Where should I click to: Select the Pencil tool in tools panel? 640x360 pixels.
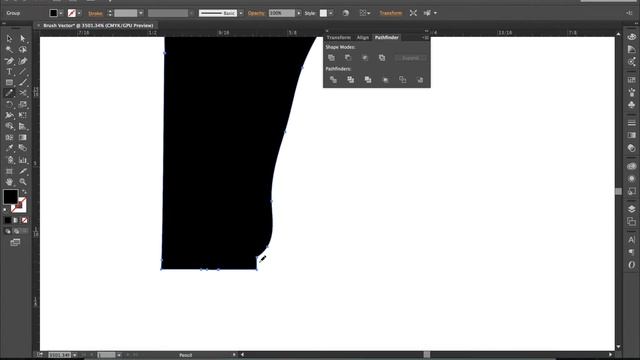[9, 93]
